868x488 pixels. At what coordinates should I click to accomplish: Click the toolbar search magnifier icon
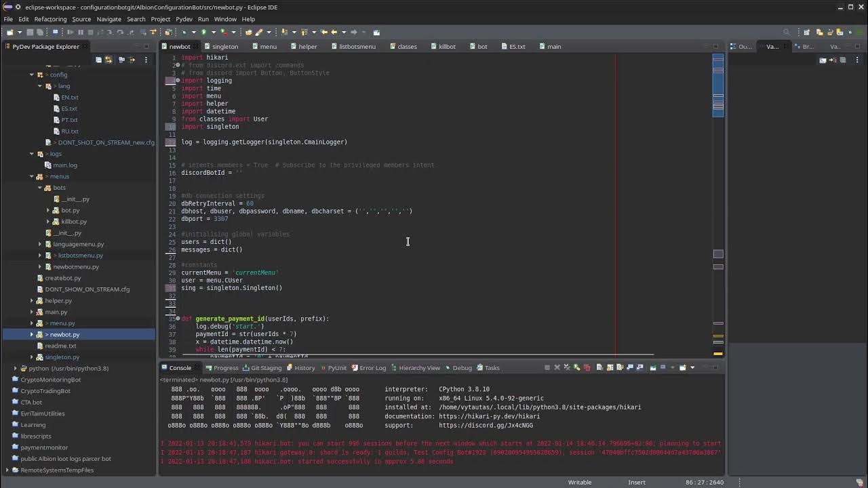click(x=787, y=32)
